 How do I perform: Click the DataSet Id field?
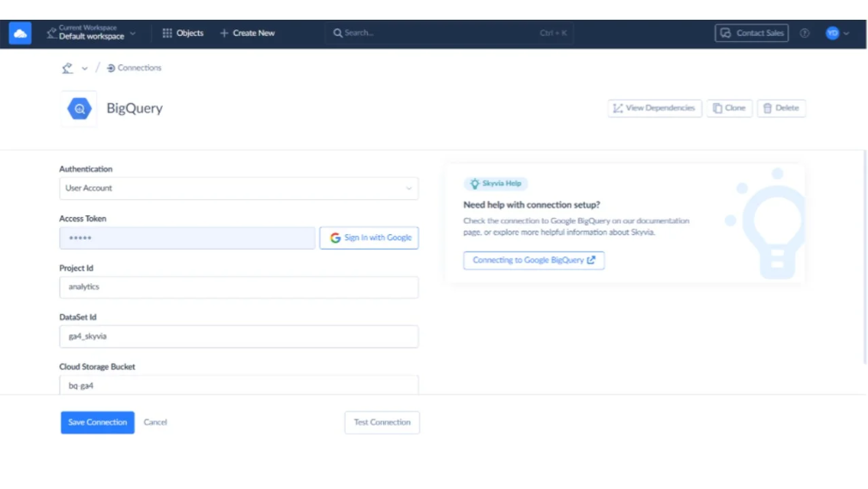[238, 336]
